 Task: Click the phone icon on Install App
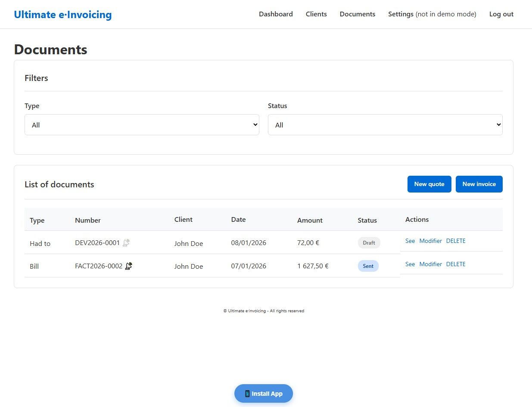[x=247, y=394]
